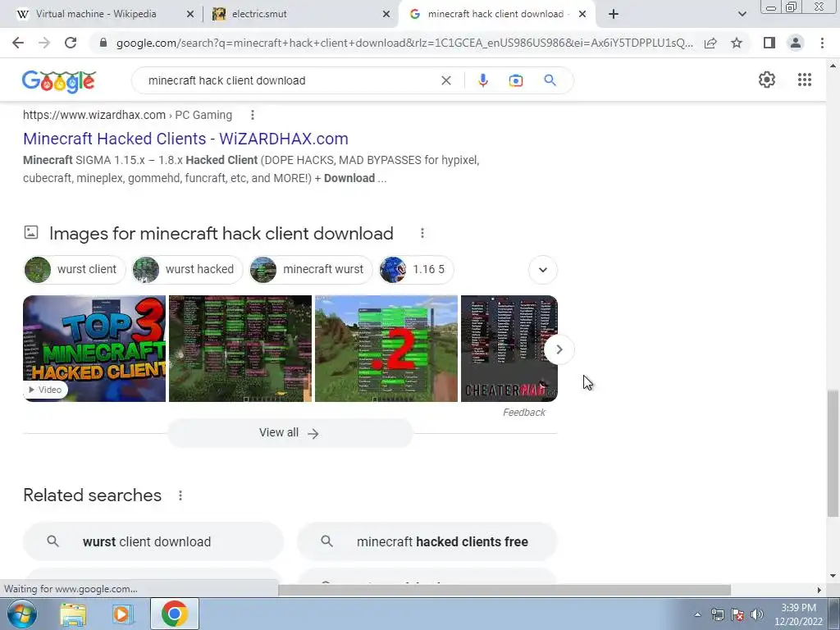Open green menu .2 image thumbnail
This screenshot has height=630, width=840.
(x=386, y=349)
